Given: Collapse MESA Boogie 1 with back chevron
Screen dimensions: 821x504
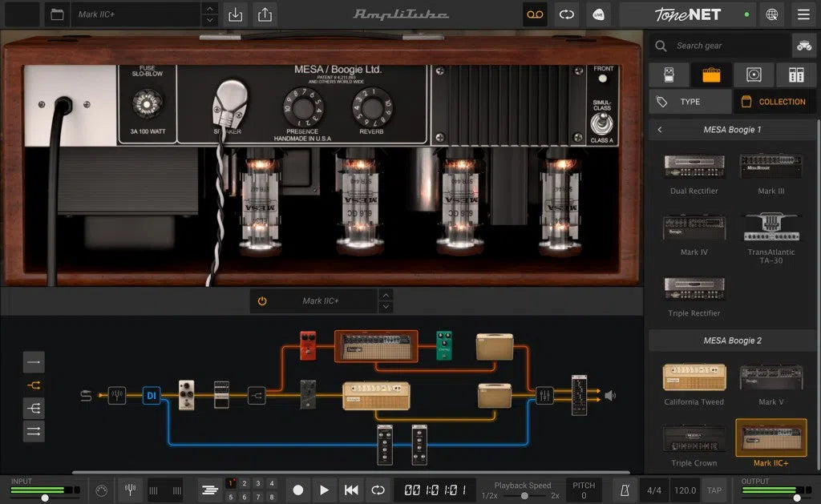Looking at the screenshot, I should pos(660,129).
